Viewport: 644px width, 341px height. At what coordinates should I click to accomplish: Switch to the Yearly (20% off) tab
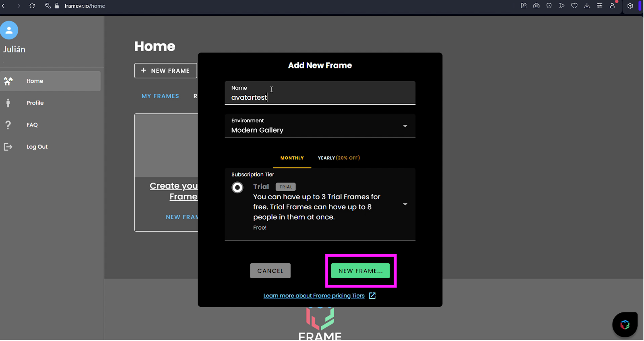coord(339,158)
